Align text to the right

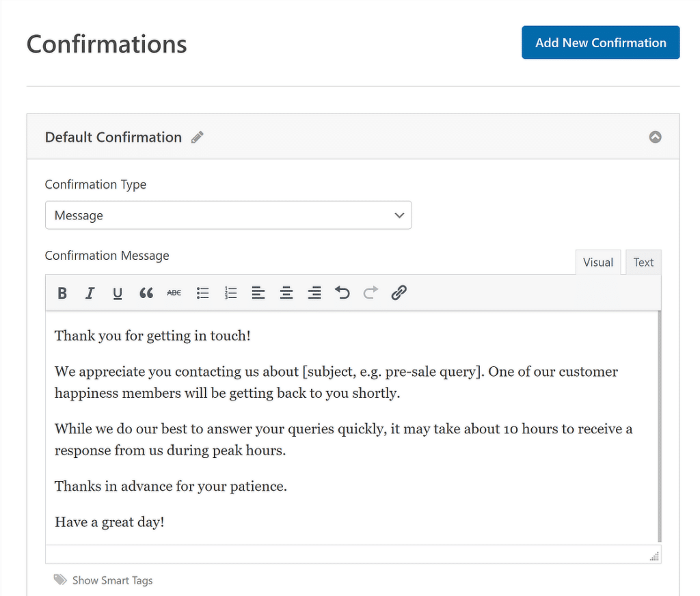(x=314, y=293)
